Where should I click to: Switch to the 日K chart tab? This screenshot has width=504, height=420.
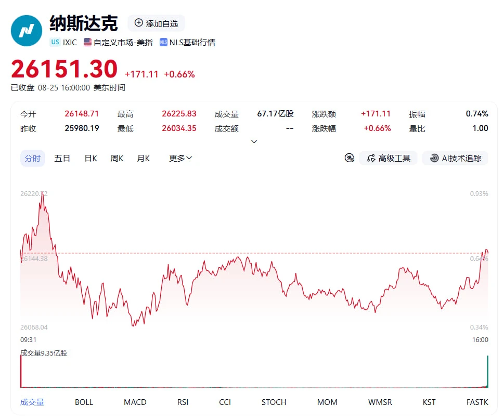tap(91, 158)
